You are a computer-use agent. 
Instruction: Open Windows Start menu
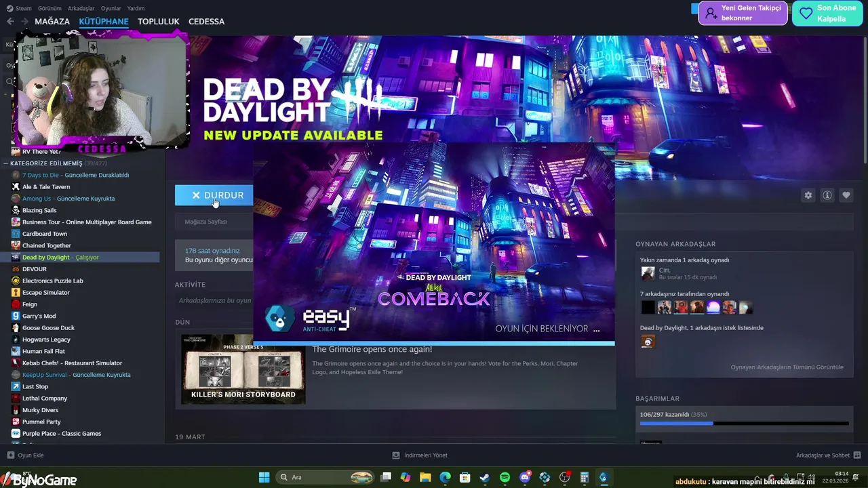pos(264,477)
